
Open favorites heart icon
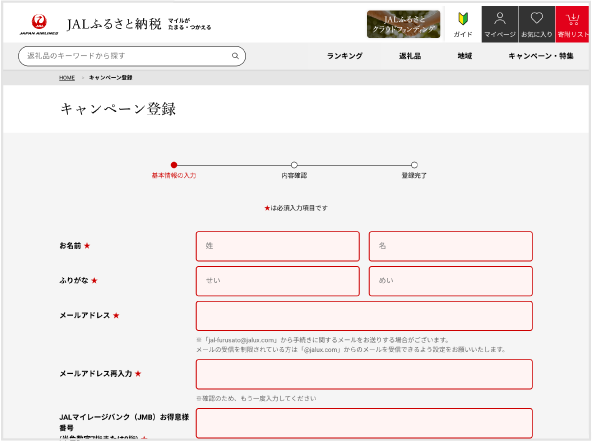point(536,24)
